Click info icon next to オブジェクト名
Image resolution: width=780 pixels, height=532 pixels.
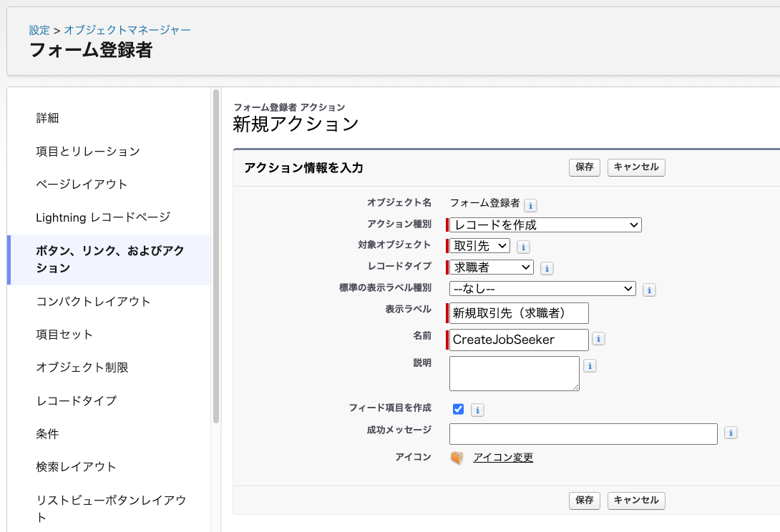point(530,205)
